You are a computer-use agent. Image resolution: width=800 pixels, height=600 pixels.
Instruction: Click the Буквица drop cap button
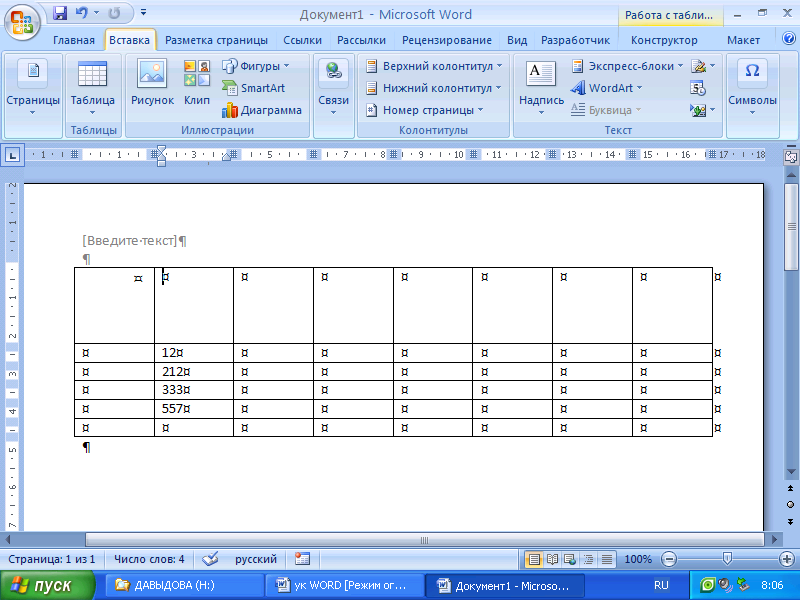pos(605,110)
